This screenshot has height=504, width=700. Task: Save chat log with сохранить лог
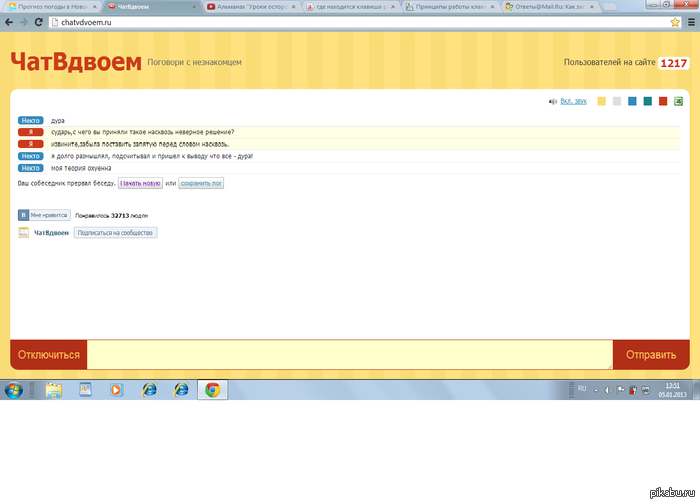pos(201,183)
